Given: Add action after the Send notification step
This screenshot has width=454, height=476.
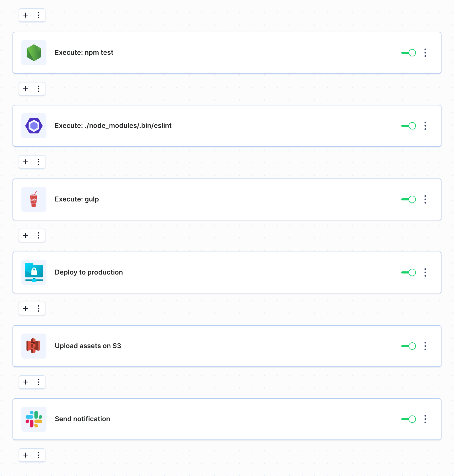Looking at the screenshot, I should (26, 455).
